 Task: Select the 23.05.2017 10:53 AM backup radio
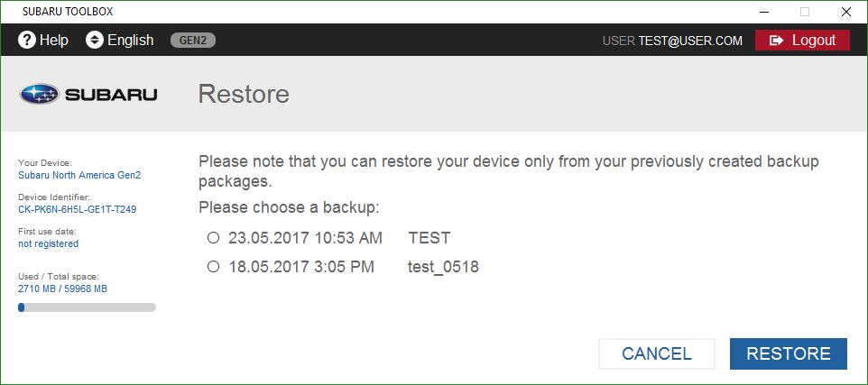click(213, 238)
